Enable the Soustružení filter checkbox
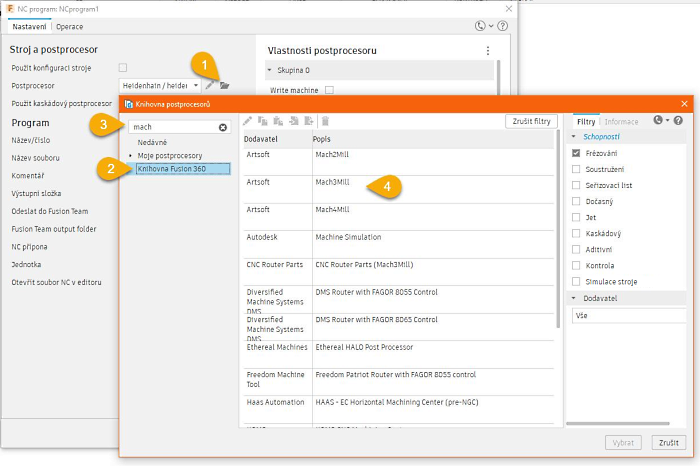The image size is (700, 466). 576,169
